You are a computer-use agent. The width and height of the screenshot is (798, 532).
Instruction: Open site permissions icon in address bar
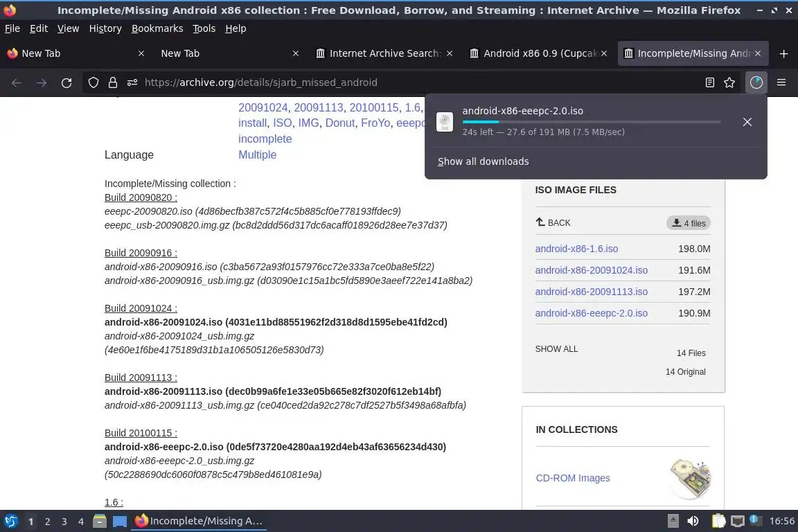[x=132, y=82]
